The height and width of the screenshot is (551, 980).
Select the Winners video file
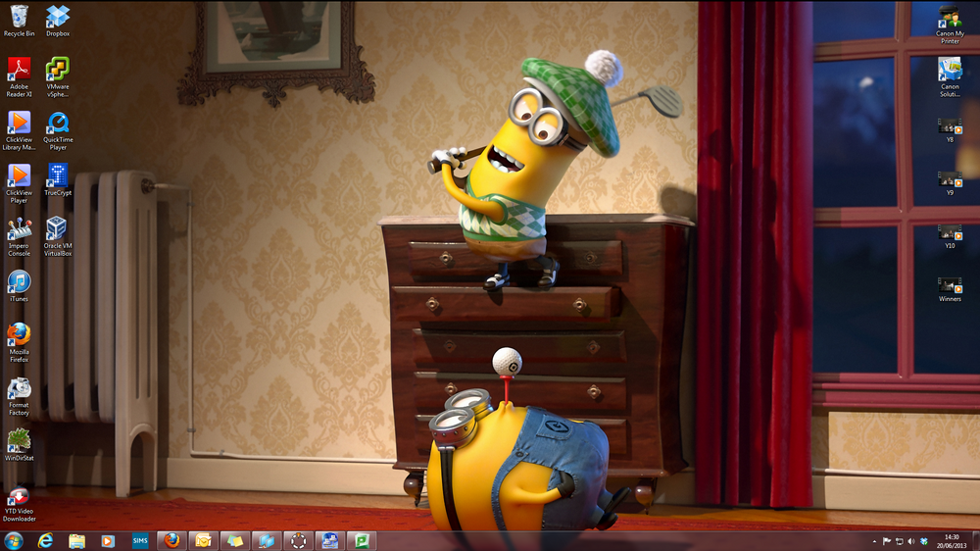[x=950, y=289]
